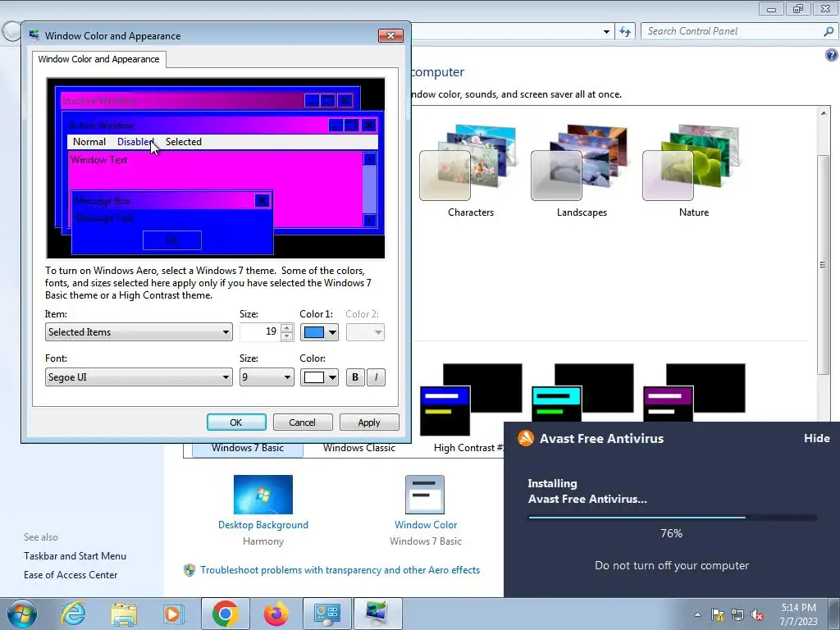
Task: Click the themes list scrollbar up arrow
Action: 824,113
